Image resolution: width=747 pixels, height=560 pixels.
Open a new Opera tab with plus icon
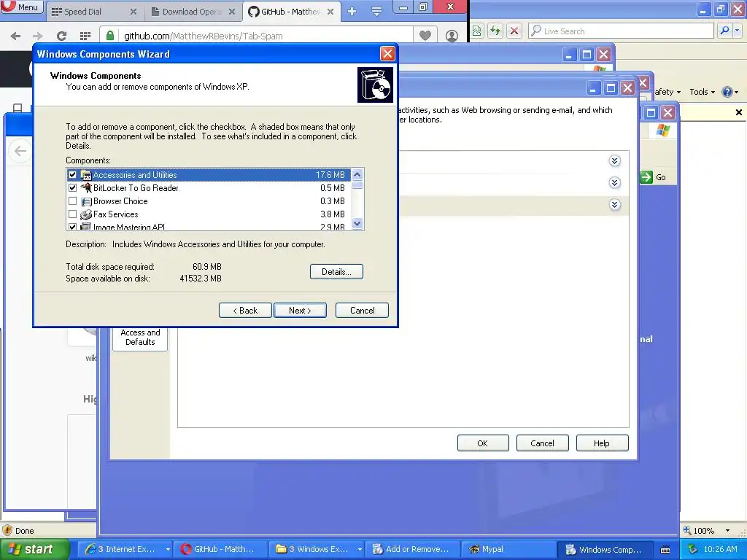coord(352,12)
